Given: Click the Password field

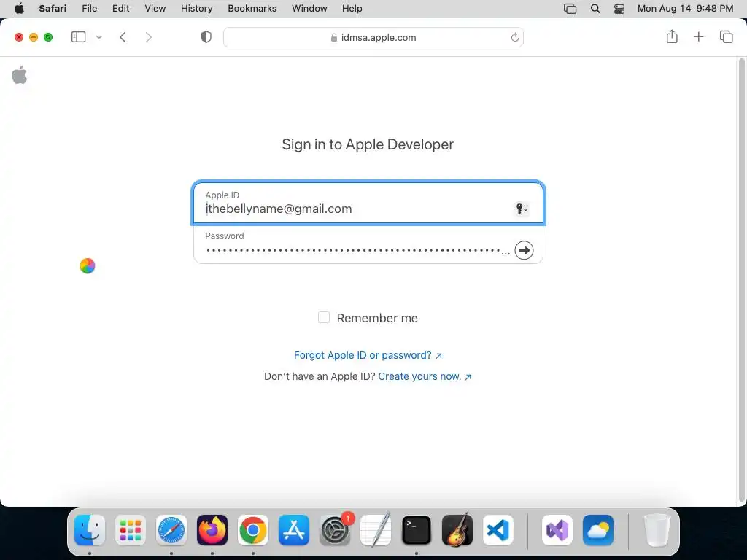Looking at the screenshot, I should click(x=352, y=244).
